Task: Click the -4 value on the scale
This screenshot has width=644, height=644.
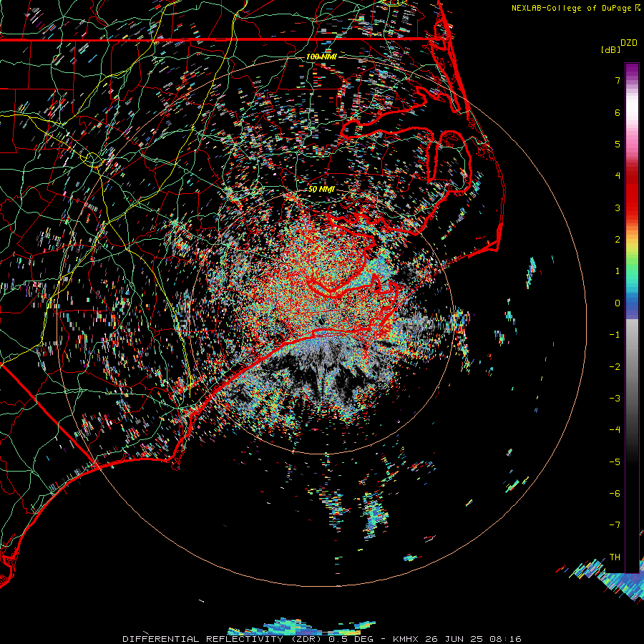Action: pyautogui.click(x=615, y=430)
